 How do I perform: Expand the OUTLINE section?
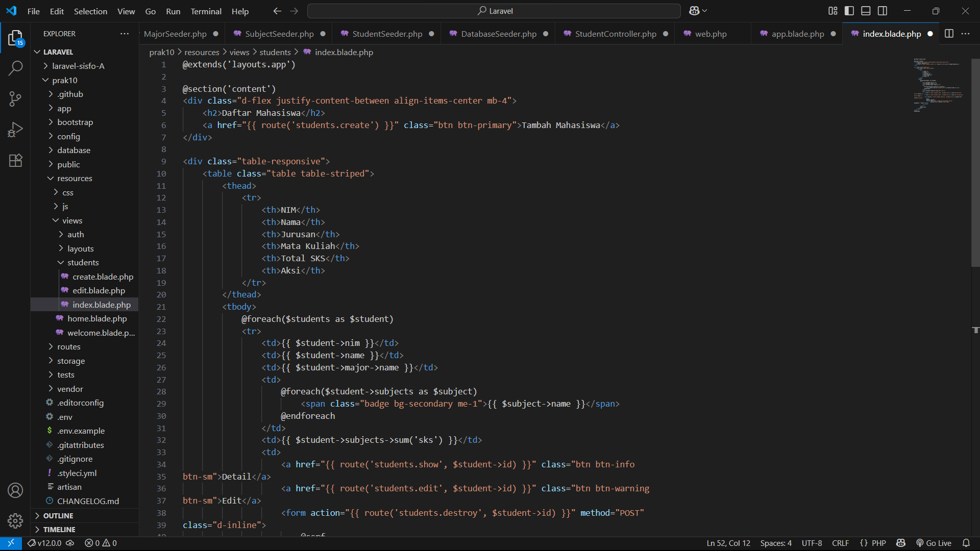pos(58,516)
